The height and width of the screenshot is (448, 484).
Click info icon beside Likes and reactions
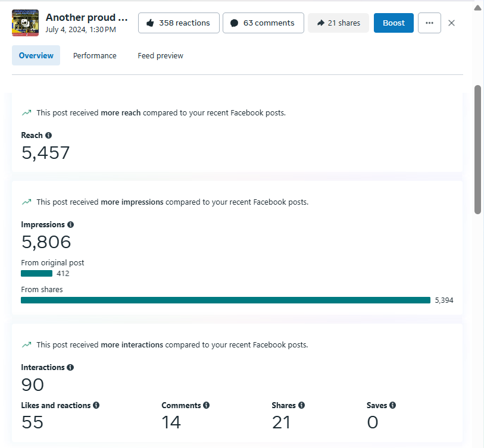point(96,405)
